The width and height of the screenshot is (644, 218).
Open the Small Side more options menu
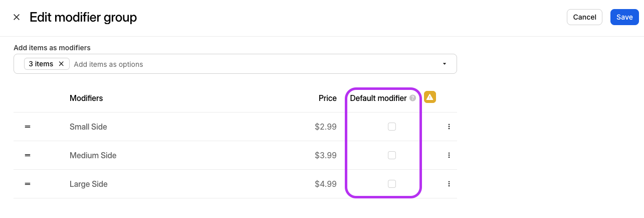(449, 127)
